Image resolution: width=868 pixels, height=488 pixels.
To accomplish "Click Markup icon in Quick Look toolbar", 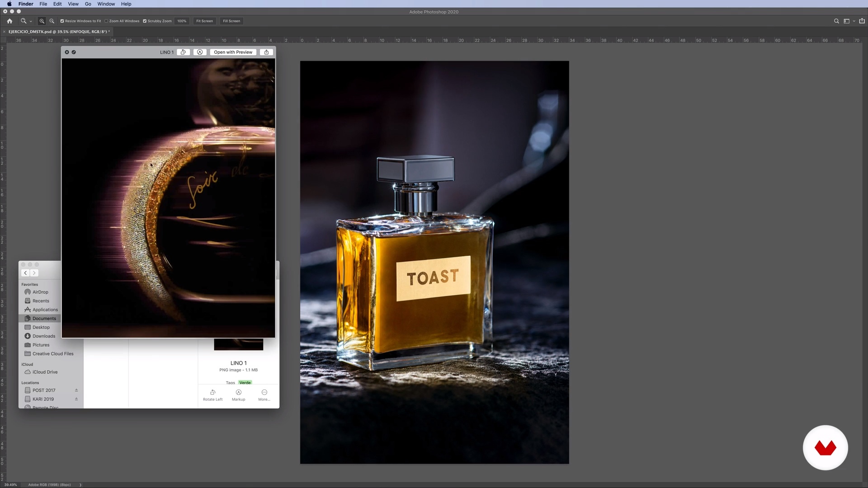I will (200, 52).
